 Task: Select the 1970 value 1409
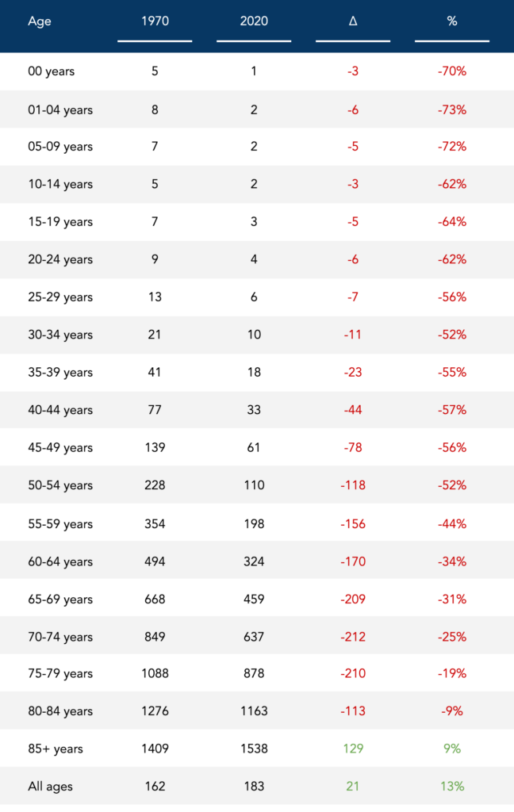coord(155,749)
